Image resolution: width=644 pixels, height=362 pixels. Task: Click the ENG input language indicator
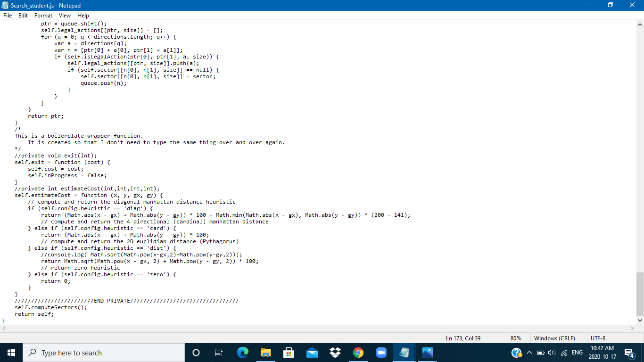coord(577,353)
